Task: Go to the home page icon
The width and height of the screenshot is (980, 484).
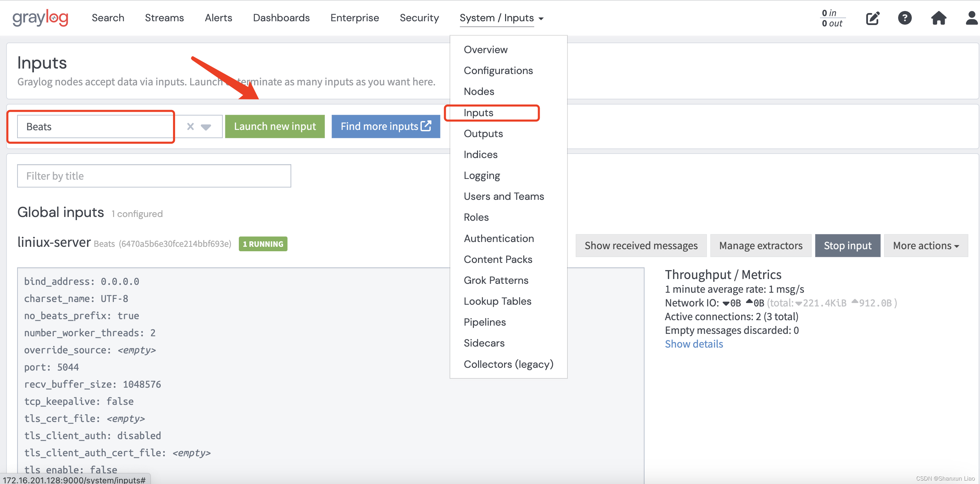Action: (x=938, y=18)
